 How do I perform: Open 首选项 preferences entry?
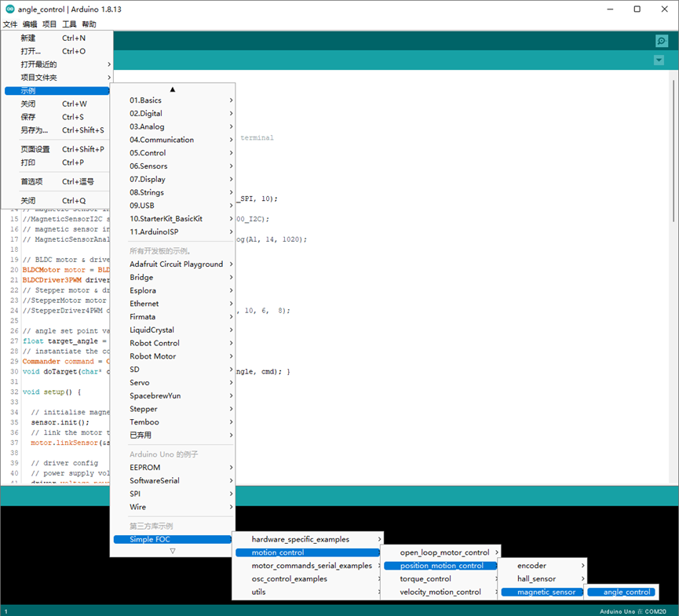point(57,181)
